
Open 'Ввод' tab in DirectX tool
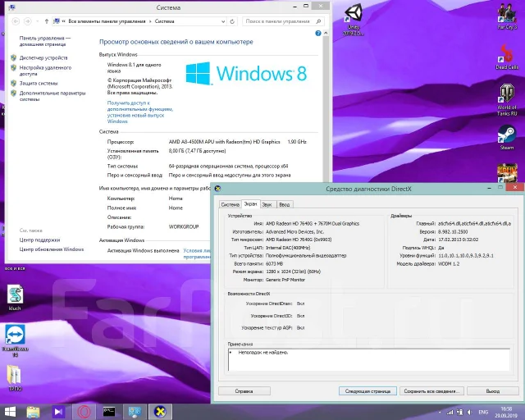pyautogui.click(x=285, y=204)
